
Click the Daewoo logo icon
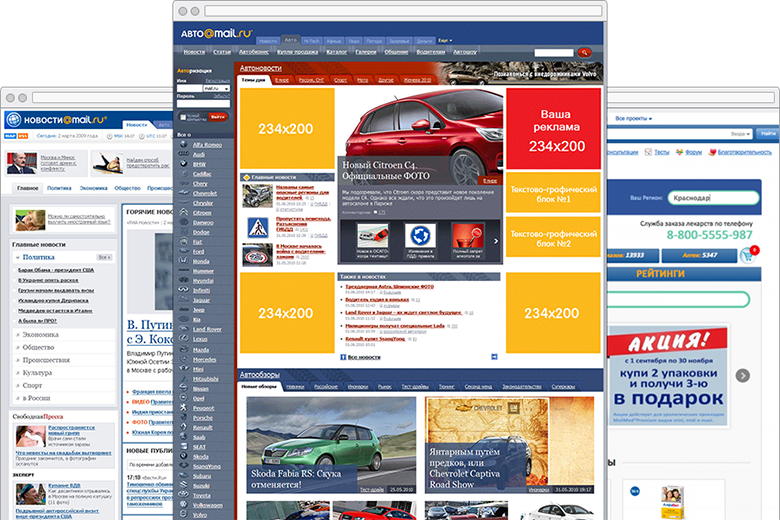(184, 222)
